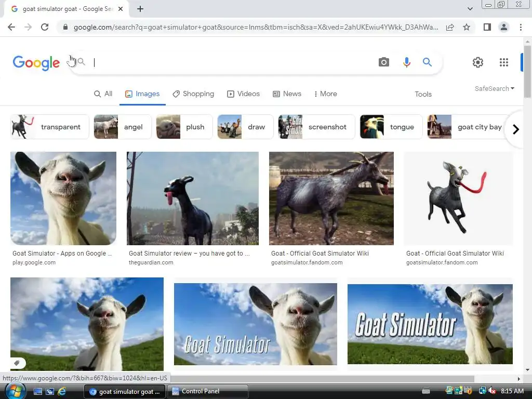This screenshot has width=532, height=399.
Task: Switch to the Shopping tab
Action: [x=193, y=94]
